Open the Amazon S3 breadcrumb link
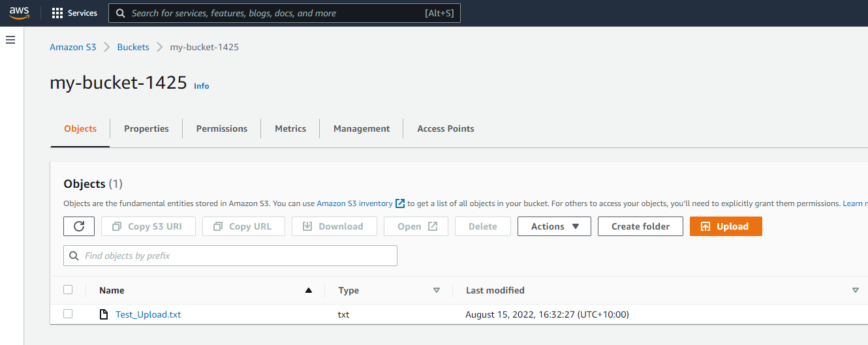This screenshot has width=868, height=345. pos(73,47)
